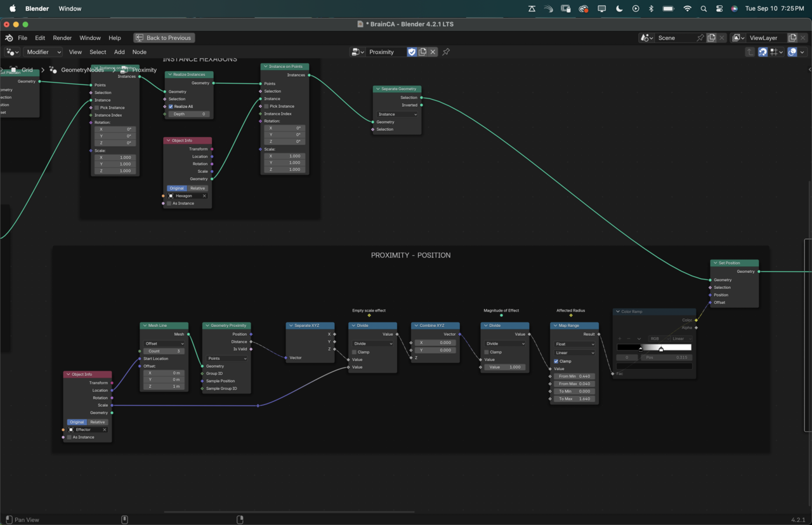The width and height of the screenshot is (812, 525).
Task: Clear the Effector object with its X icon
Action: (105, 430)
